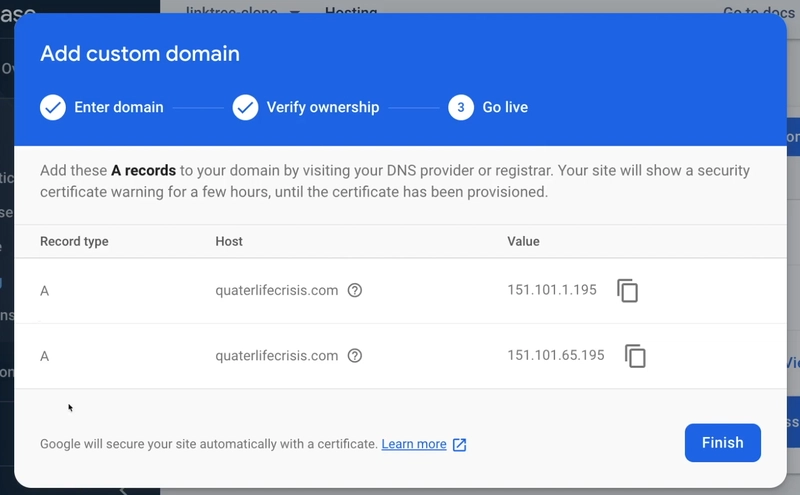
Task: Copy the value 151.101.65.195
Action: [x=635, y=356]
